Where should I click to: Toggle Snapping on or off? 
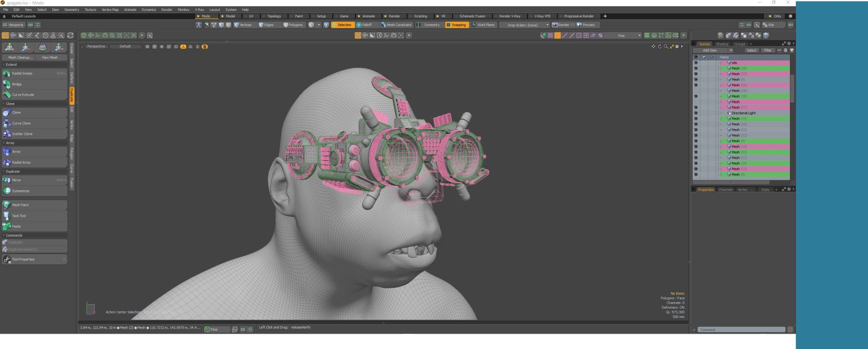456,25
